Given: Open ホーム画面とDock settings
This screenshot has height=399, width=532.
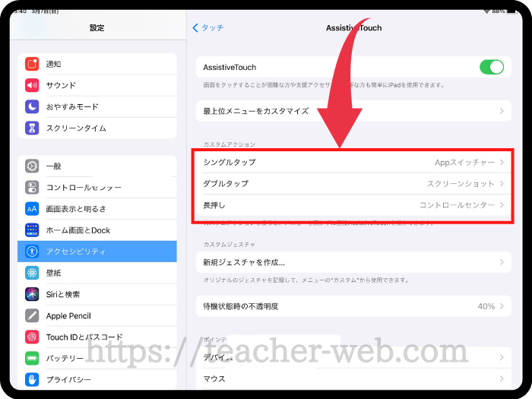Looking at the screenshot, I should pyautogui.click(x=97, y=230).
